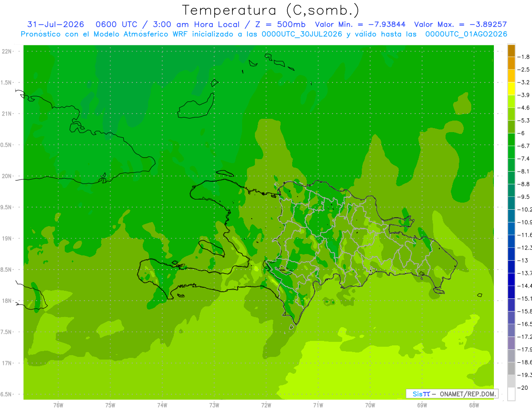Pick the yellow swatch between -3.2 and -3.9
532x411 pixels.
(x=511, y=89)
